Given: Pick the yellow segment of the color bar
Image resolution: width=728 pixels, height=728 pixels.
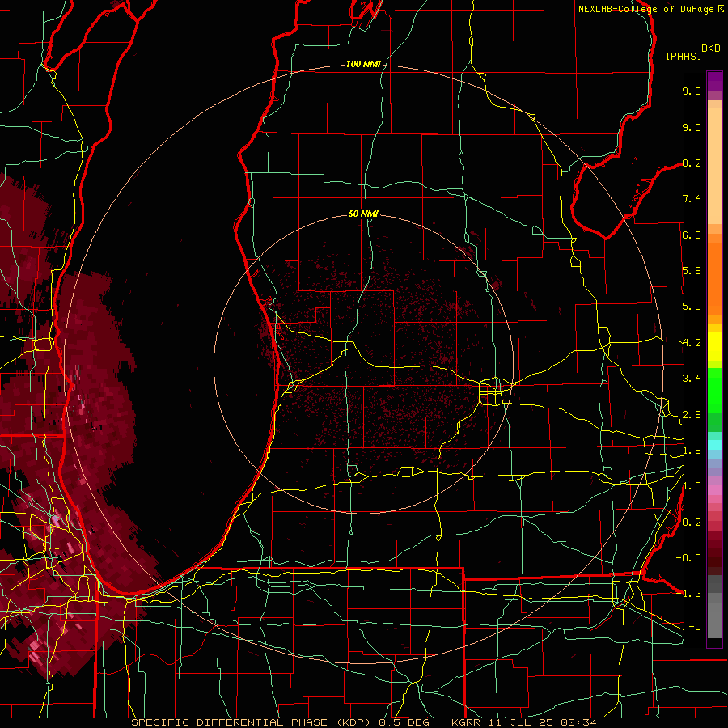Looking at the screenshot, I should (x=714, y=346).
